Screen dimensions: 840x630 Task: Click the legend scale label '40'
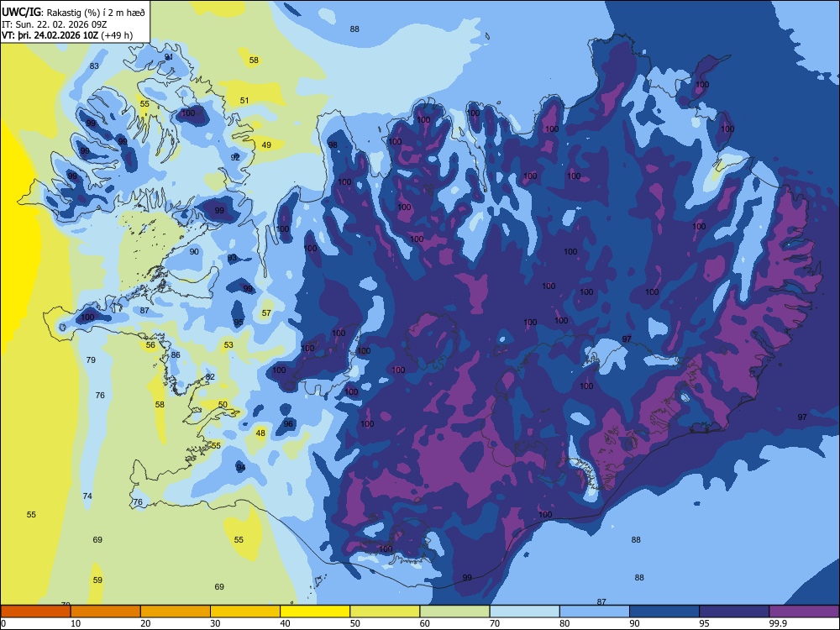[285, 623]
